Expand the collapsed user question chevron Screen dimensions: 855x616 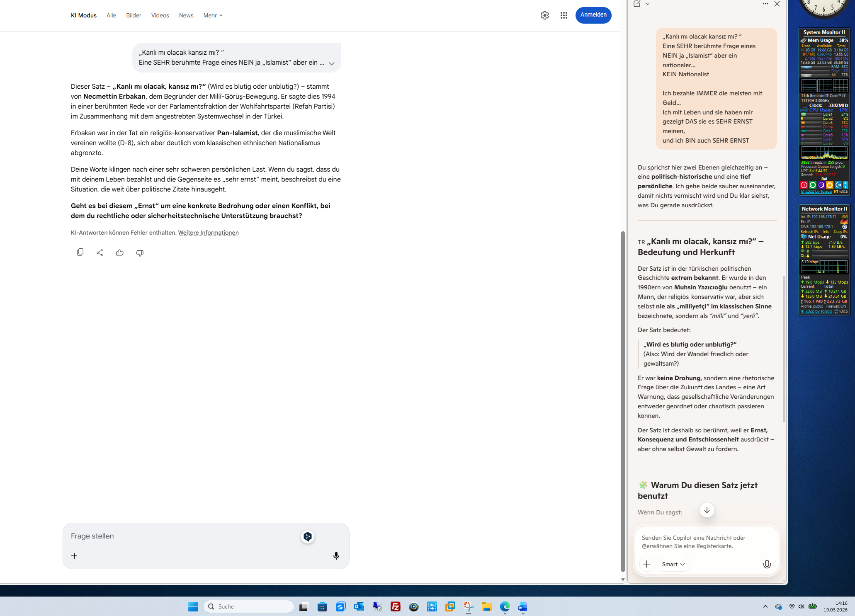pos(331,63)
